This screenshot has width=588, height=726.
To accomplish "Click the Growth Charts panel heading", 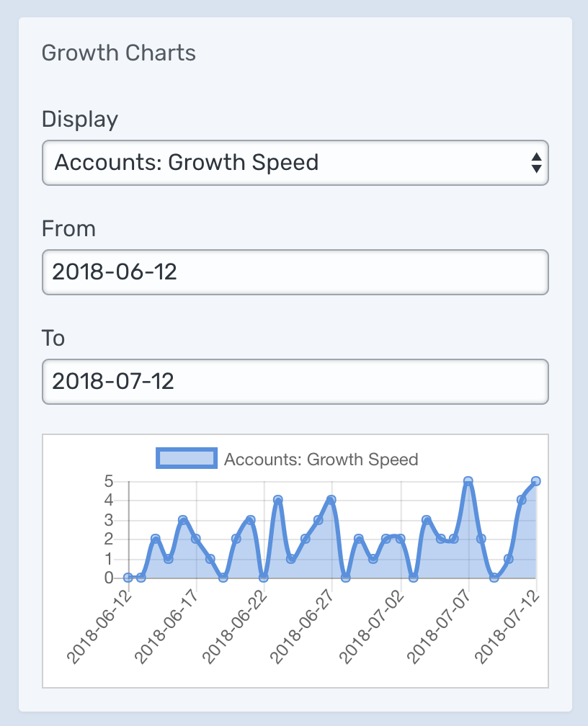I will pyautogui.click(x=119, y=53).
